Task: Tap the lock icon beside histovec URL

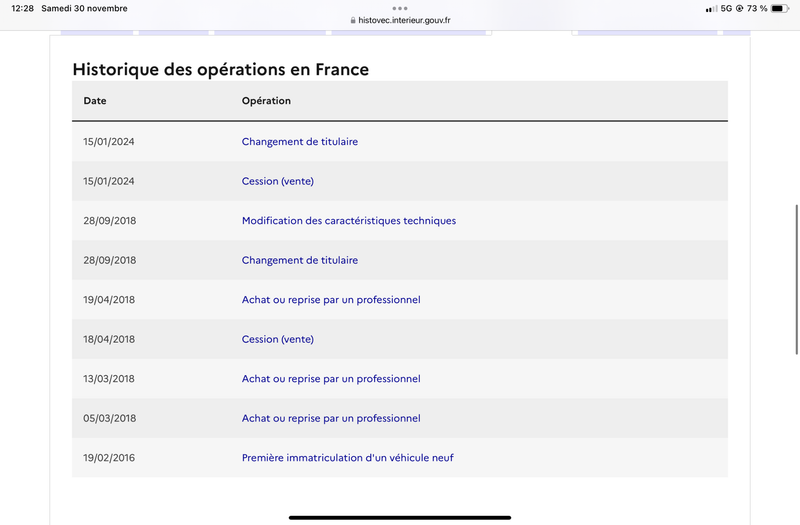Action: pyautogui.click(x=353, y=20)
